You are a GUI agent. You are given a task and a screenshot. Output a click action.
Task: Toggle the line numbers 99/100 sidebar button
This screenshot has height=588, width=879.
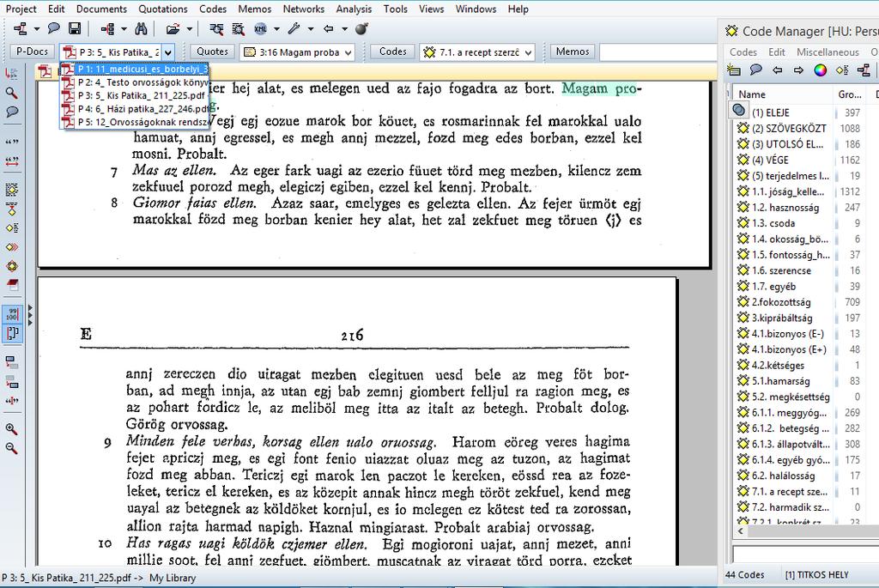[x=12, y=314]
